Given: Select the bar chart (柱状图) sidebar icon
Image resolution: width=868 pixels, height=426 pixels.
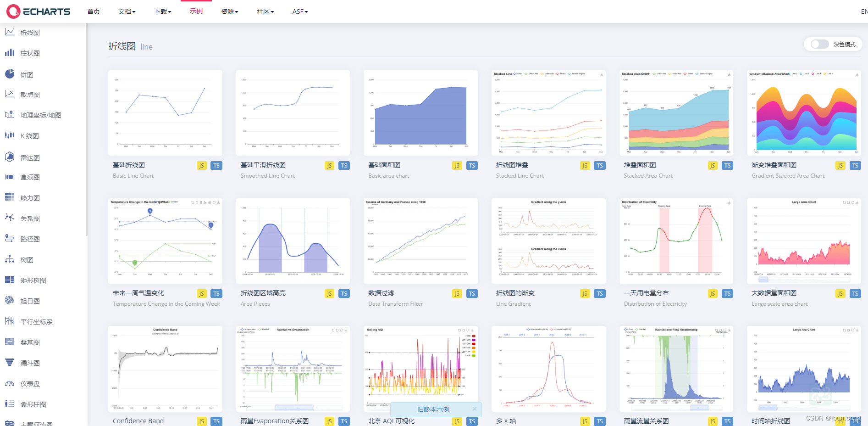Looking at the screenshot, I should coord(9,53).
